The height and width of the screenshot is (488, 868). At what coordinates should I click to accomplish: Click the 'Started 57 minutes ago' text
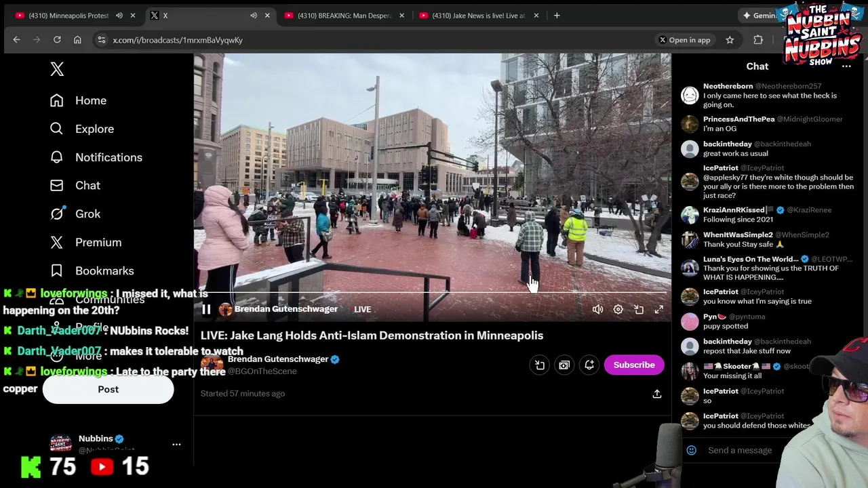point(242,394)
